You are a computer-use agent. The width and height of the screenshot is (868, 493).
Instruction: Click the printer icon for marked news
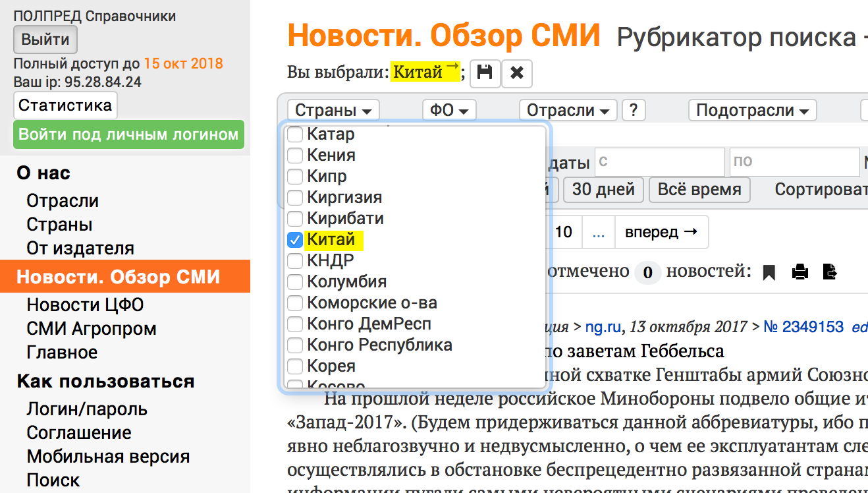[800, 272]
